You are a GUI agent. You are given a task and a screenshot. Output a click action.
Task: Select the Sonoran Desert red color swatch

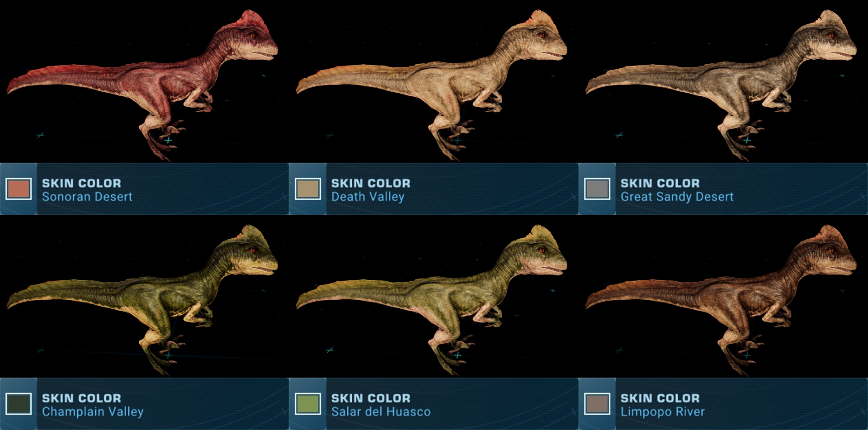pyautogui.click(x=19, y=189)
